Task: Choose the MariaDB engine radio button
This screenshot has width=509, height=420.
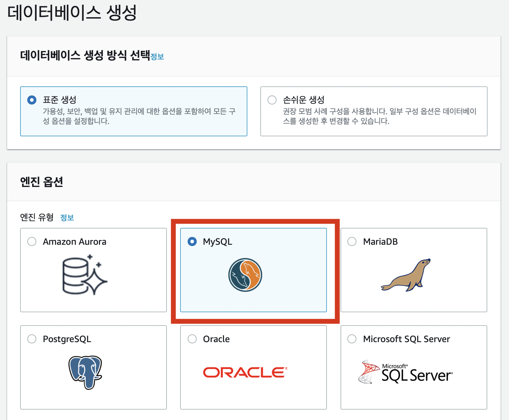Action: click(x=352, y=241)
